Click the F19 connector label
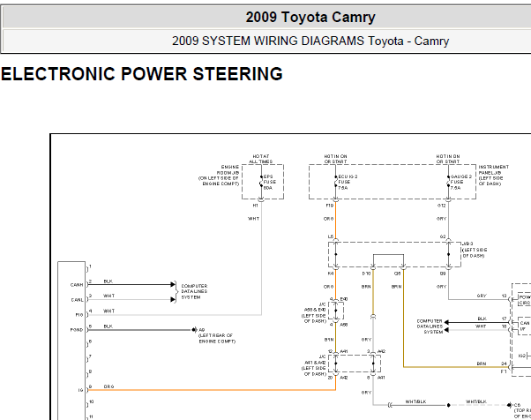Viewport: 531px width, 420px height. [x=330, y=206]
